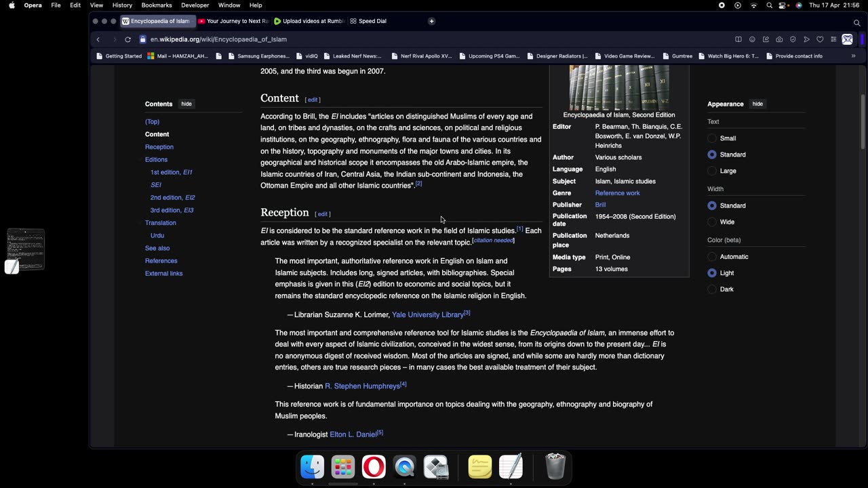
Task: Select Automatic color mode
Action: pyautogui.click(x=712, y=257)
